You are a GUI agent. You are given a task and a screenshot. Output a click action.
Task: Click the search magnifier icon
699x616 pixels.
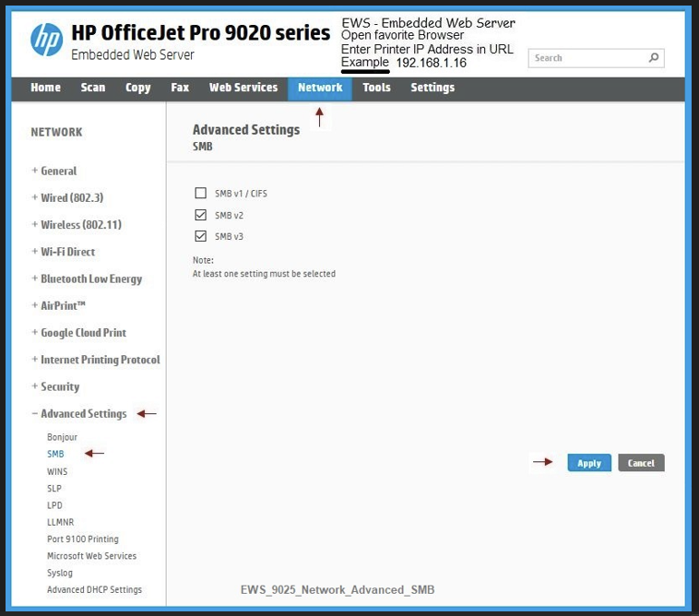click(x=654, y=58)
